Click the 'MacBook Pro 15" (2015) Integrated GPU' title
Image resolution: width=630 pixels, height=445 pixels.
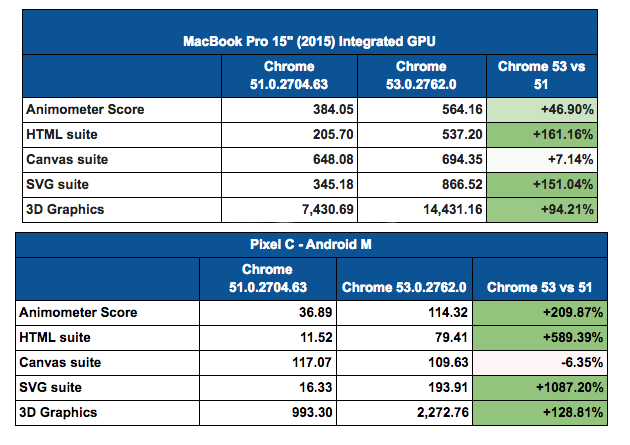click(x=309, y=41)
